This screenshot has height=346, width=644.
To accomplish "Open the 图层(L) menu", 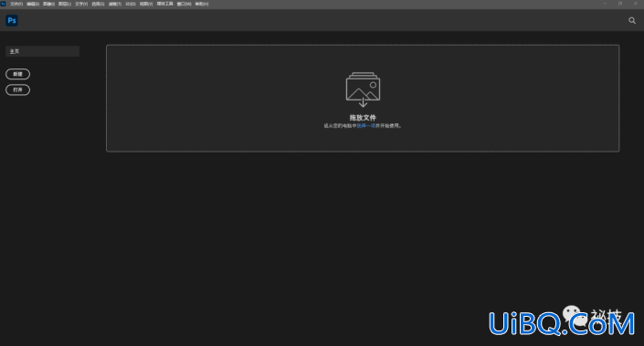I will tap(65, 4).
